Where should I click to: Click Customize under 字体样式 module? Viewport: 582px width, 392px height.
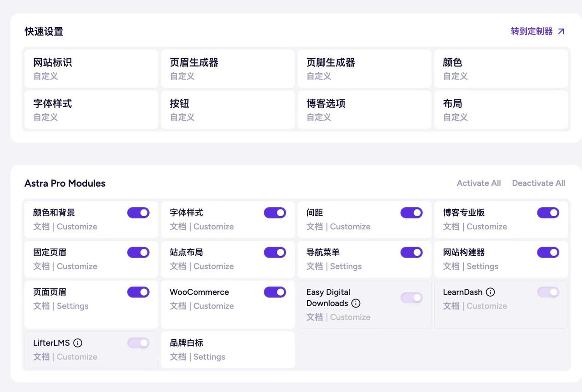214,227
